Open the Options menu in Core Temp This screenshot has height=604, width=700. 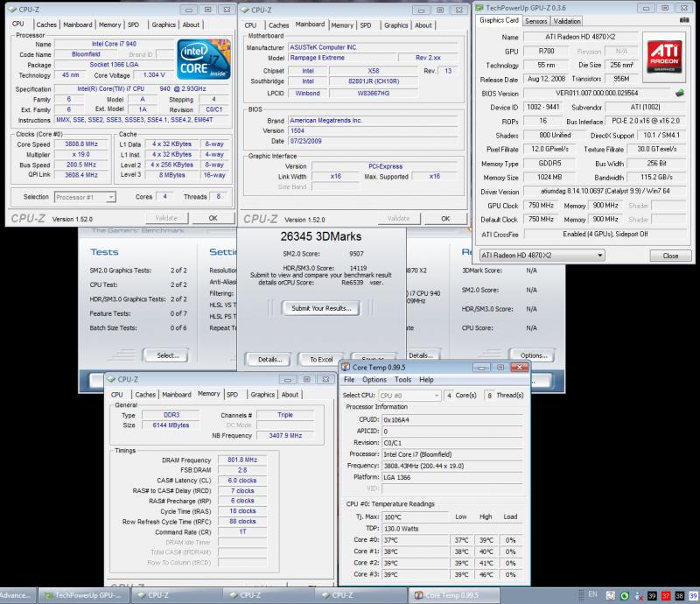(374, 379)
